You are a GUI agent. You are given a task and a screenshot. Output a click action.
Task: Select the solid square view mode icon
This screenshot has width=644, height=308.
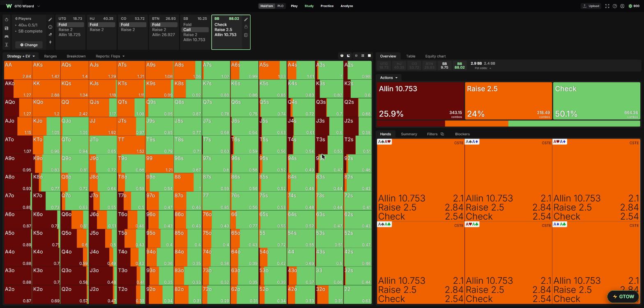pos(369,56)
